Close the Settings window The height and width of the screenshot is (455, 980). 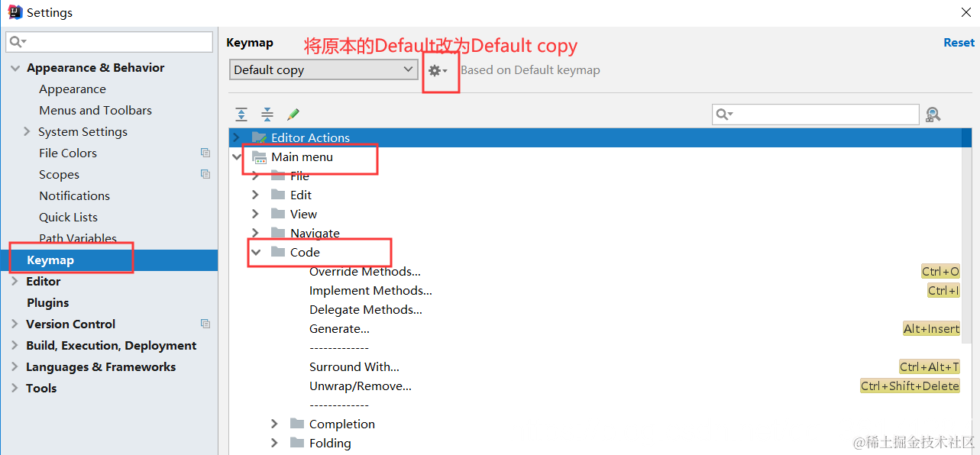click(x=966, y=12)
